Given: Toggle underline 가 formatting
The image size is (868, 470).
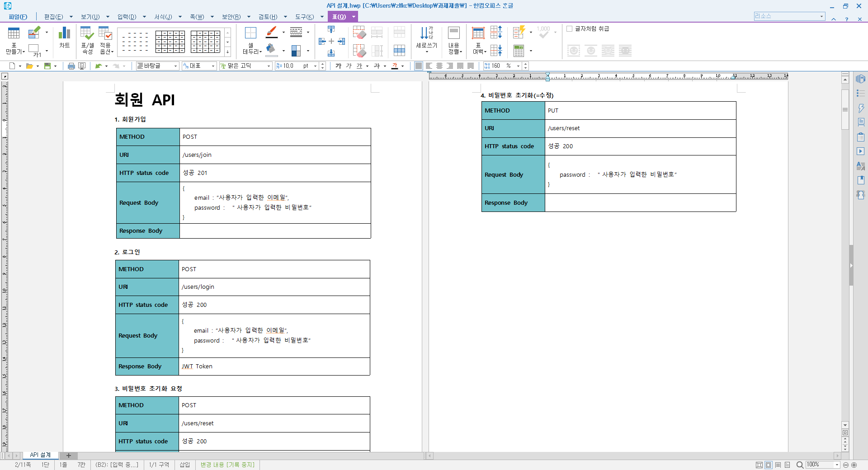Looking at the screenshot, I should pyautogui.click(x=359, y=66).
